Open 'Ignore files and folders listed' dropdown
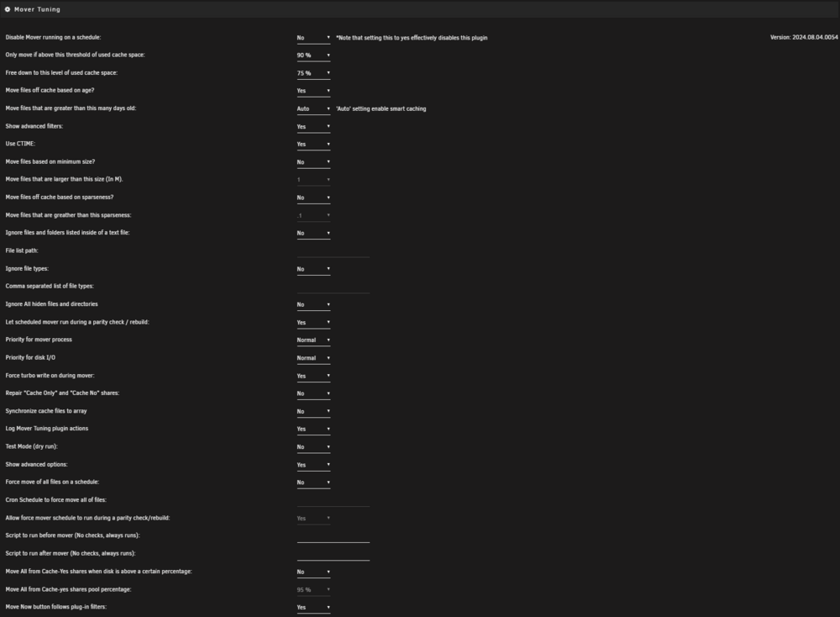 pyautogui.click(x=313, y=233)
